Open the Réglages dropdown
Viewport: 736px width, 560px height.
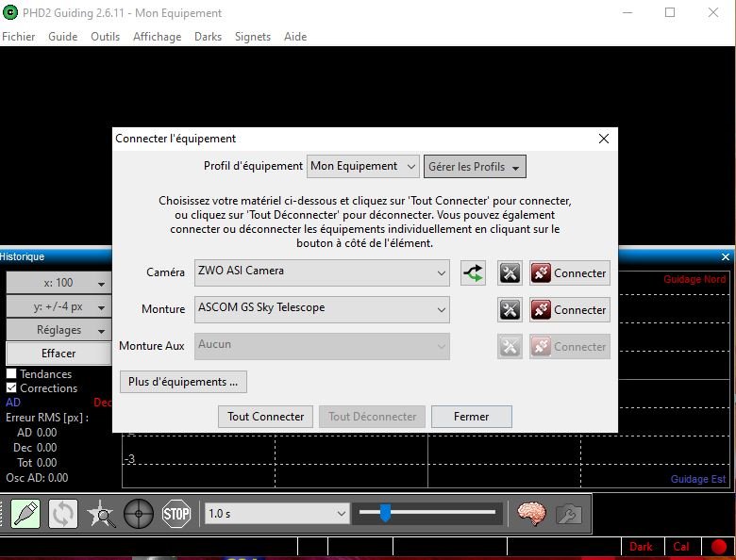click(59, 330)
